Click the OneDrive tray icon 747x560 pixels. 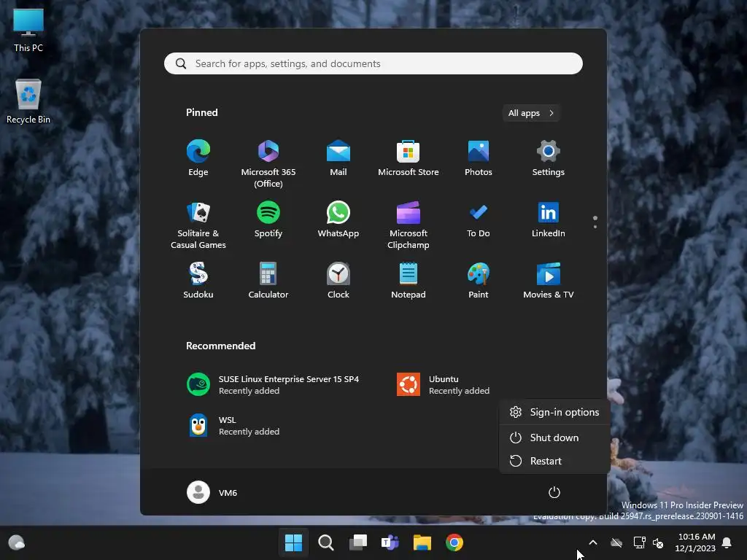(x=616, y=542)
